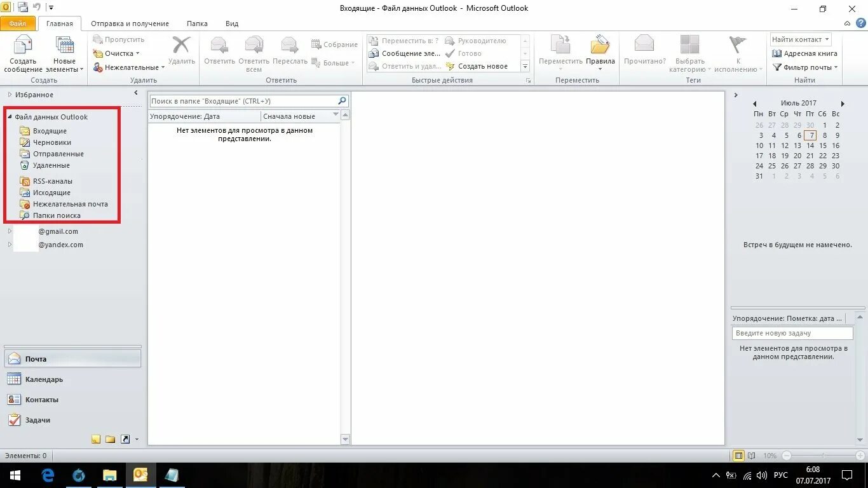Open the Drafts folder (Черновики)
The image size is (868, 488).
(52, 142)
